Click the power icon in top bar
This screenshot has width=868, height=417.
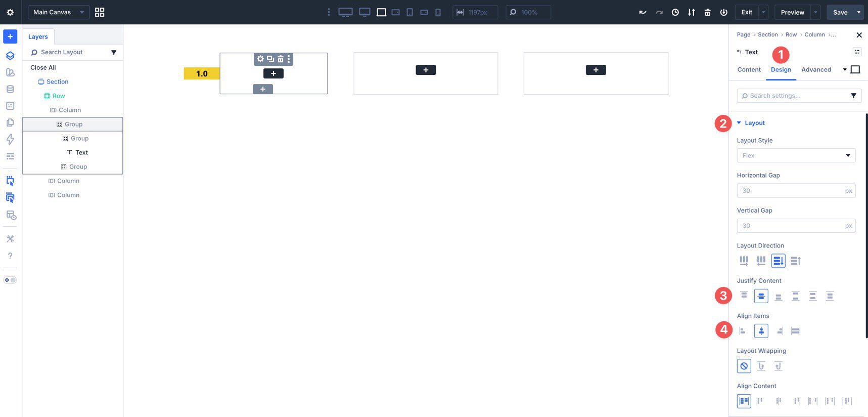(x=723, y=12)
